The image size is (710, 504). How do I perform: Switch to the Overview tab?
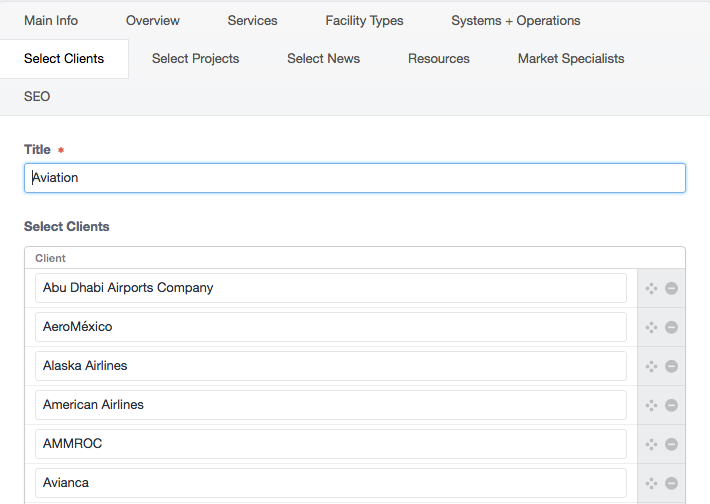(153, 21)
